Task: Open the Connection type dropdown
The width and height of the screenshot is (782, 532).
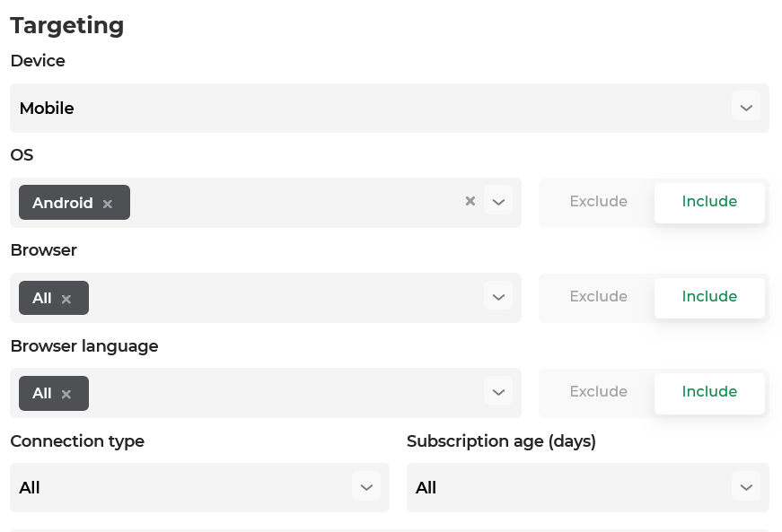Action: tap(365, 487)
